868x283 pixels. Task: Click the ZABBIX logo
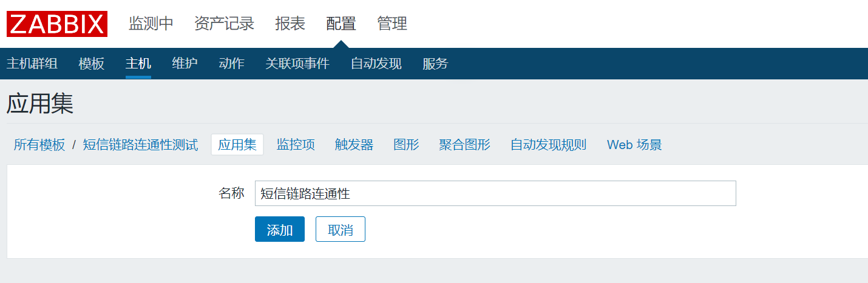click(x=57, y=24)
